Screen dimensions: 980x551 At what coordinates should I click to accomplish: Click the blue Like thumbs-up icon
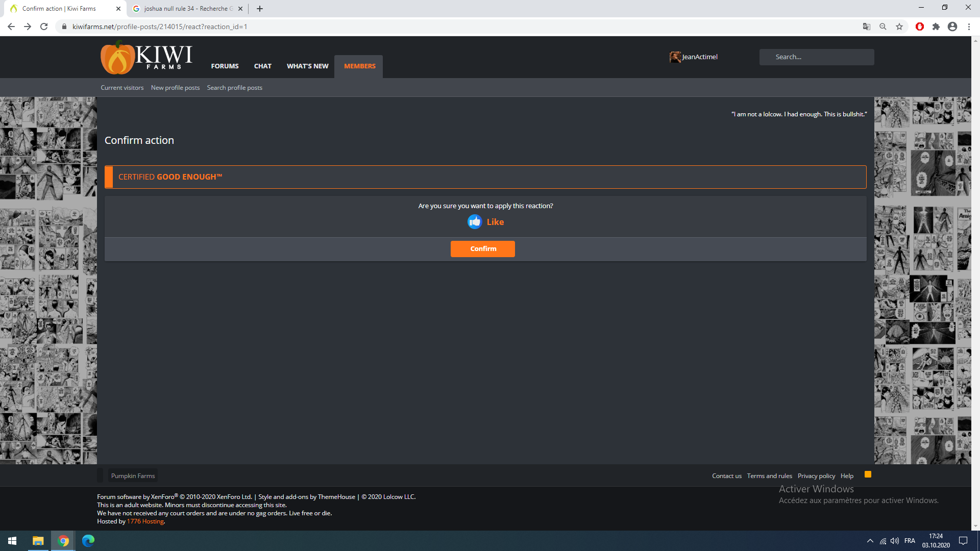point(475,222)
